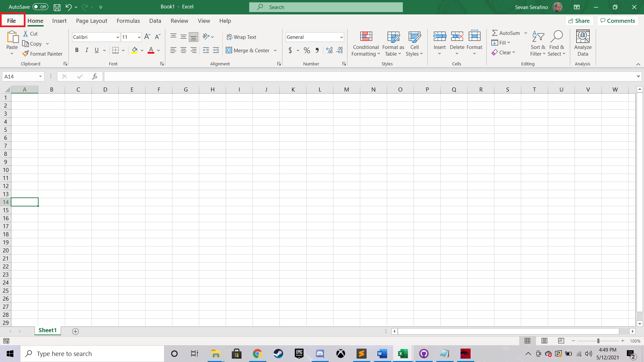This screenshot has height=362, width=644.
Task: Expand the Font size dropdown
Action: point(139,37)
